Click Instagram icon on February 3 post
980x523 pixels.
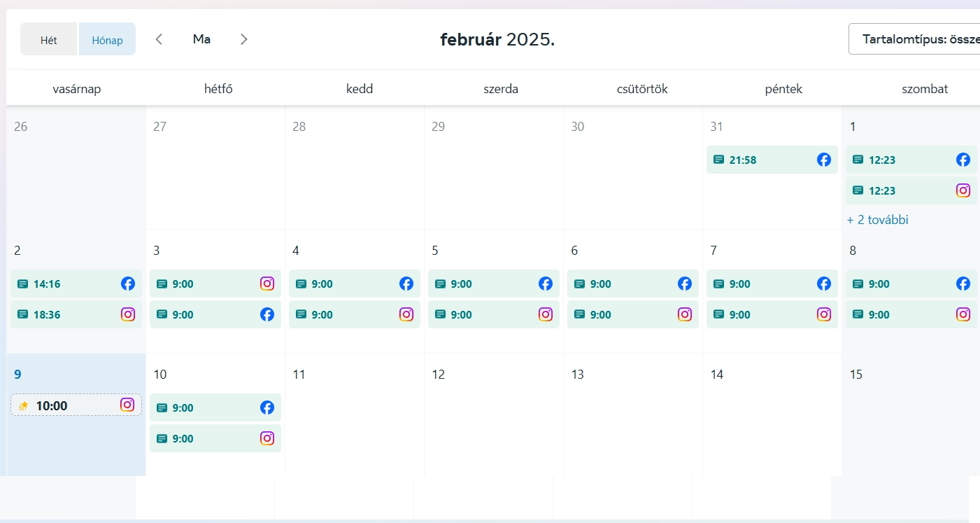pyautogui.click(x=267, y=284)
